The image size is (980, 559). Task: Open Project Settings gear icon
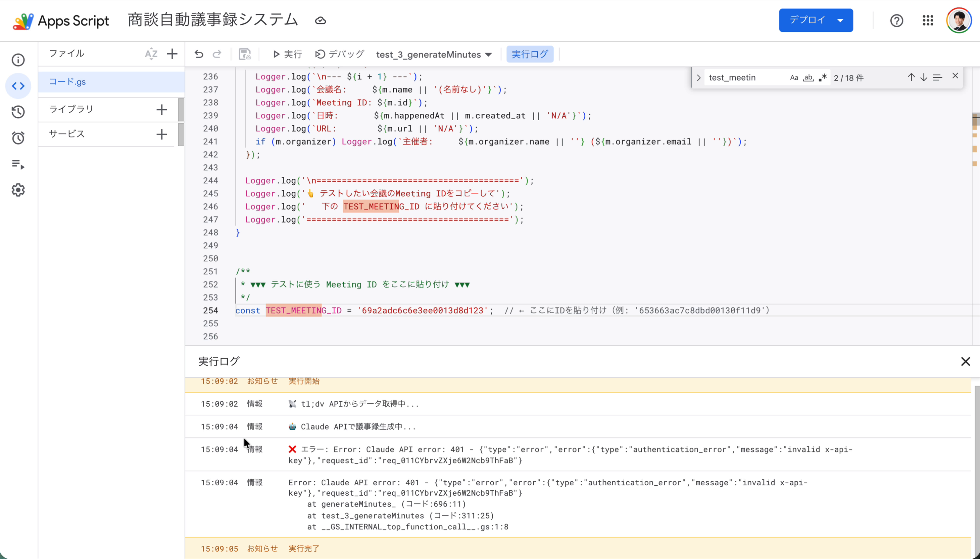[x=18, y=190]
